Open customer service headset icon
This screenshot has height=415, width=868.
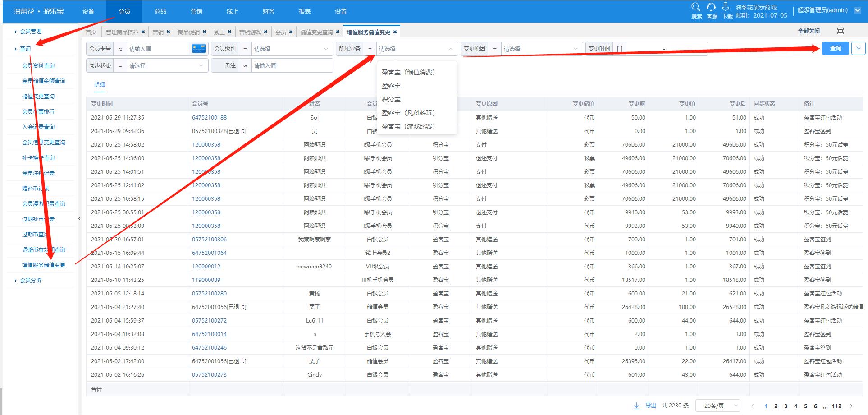point(711,7)
